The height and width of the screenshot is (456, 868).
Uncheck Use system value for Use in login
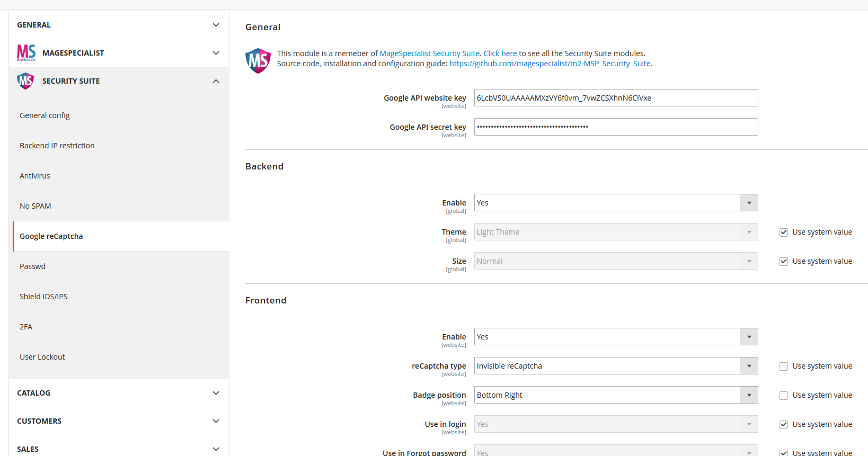pos(784,425)
